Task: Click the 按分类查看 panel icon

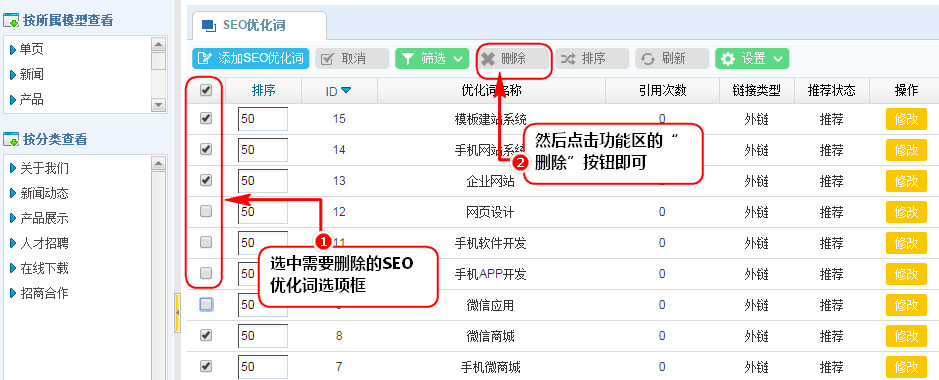Action: tap(11, 139)
